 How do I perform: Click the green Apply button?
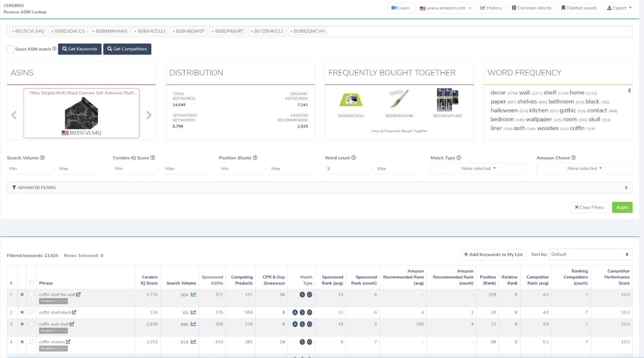[622, 207]
